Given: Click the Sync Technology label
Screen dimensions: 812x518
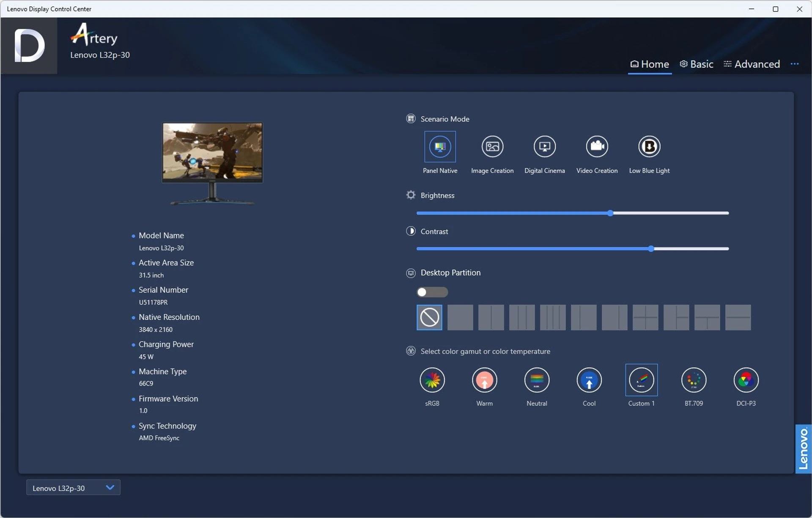Looking at the screenshot, I should [167, 426].
